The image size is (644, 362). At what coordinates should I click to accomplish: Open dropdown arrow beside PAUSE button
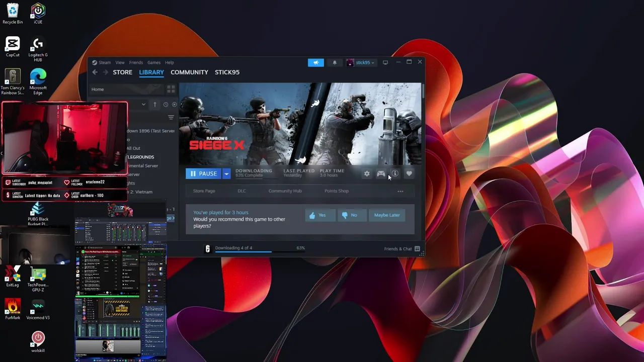(x=226, y=173)
